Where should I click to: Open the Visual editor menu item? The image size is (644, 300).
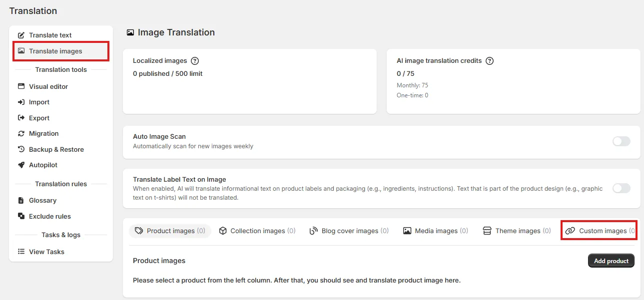click(x=61, y=86)
